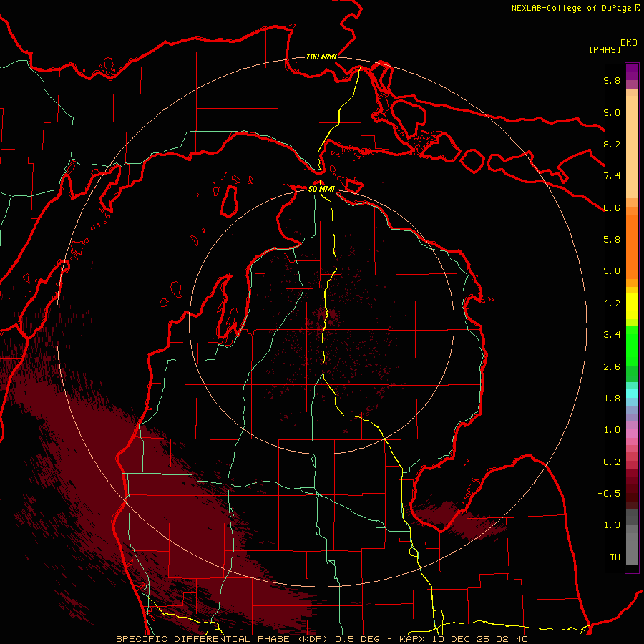Select the -1.3 scale value
Screen dimensions: 644x644
(x=609, y=525)
